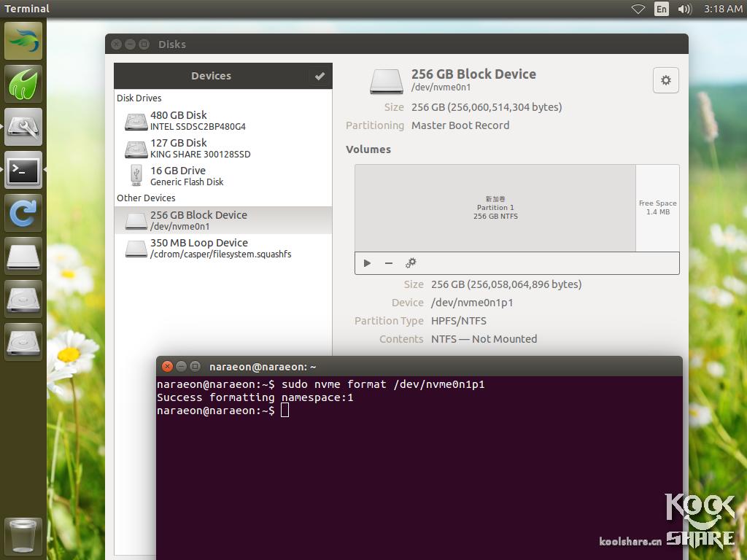The width and height of the screenshot is (747, 560).
Task: Open the first launcher icon with blue-green swirl
Action: 23,41
